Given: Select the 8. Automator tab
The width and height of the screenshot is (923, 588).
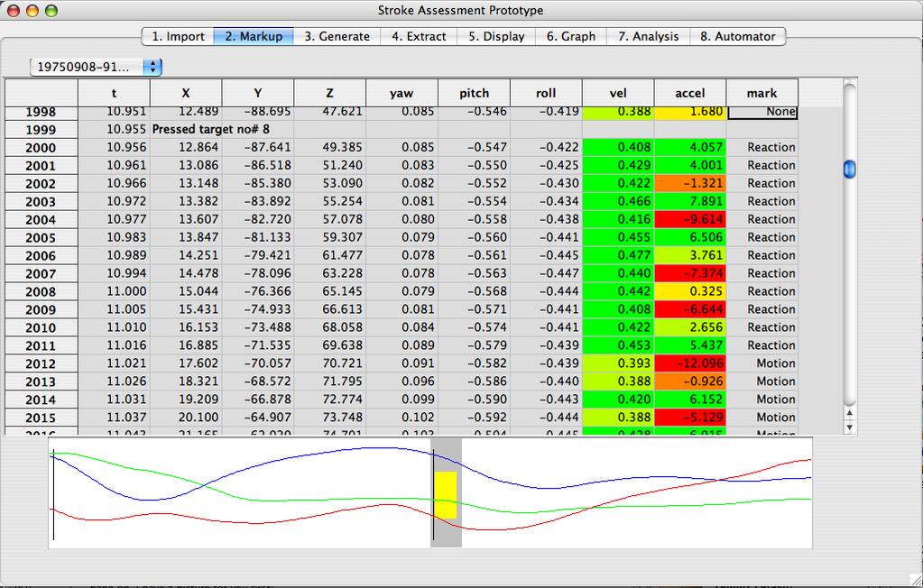Looking at the screenshot, I should coord(737,36).
